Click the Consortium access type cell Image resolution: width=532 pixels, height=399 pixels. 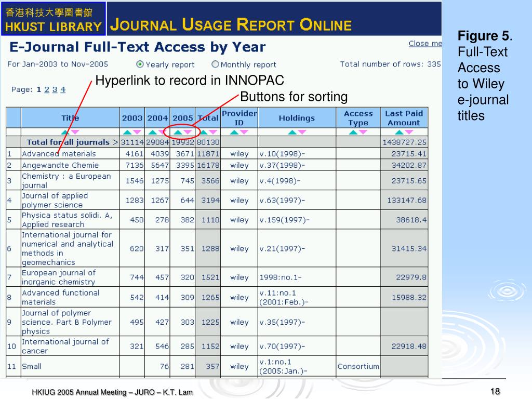358,366
